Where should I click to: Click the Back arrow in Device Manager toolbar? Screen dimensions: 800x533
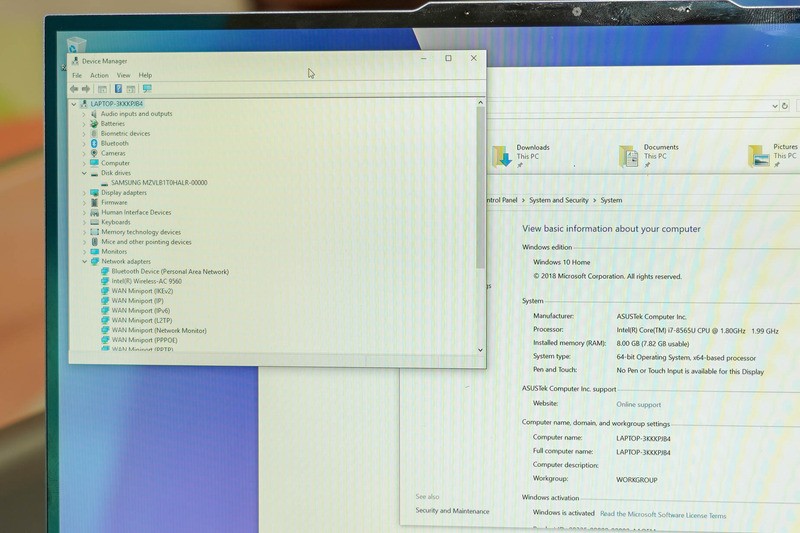pyautogui.click(x=74, y=89)
